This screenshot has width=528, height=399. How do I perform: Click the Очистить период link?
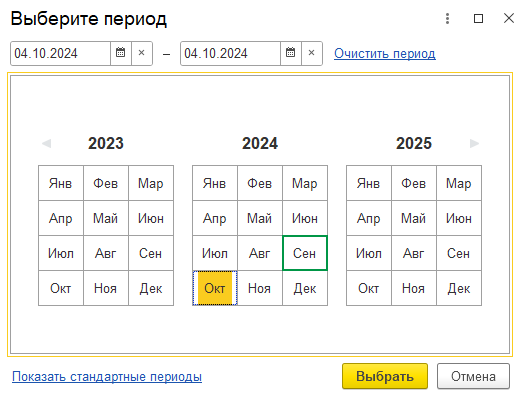[x=385, y=54]
